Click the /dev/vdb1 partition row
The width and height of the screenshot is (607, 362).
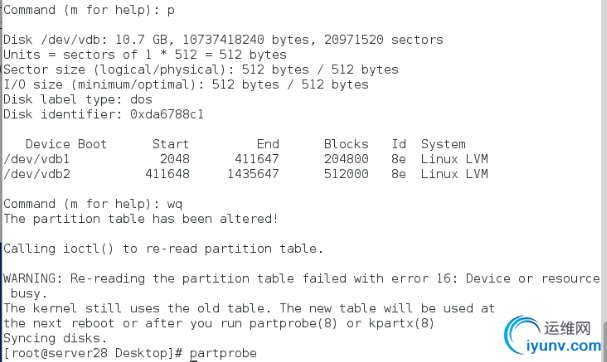[x=246, y=159]
